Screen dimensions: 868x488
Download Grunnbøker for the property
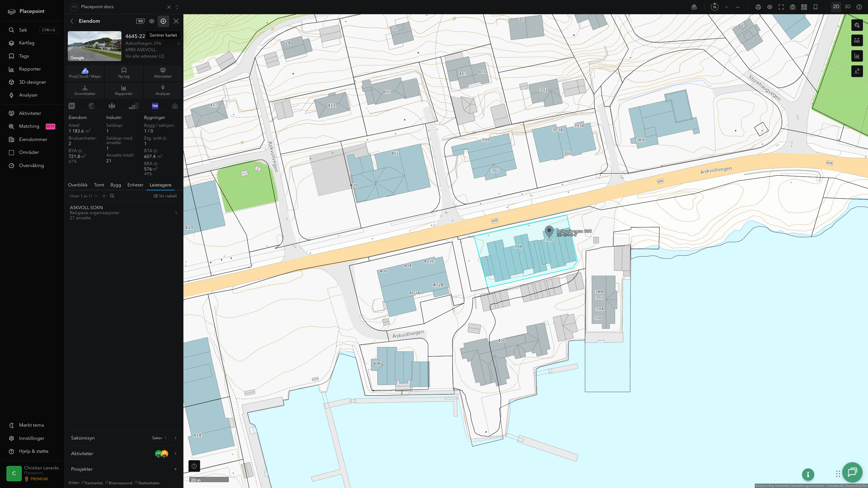click(85, 90)
